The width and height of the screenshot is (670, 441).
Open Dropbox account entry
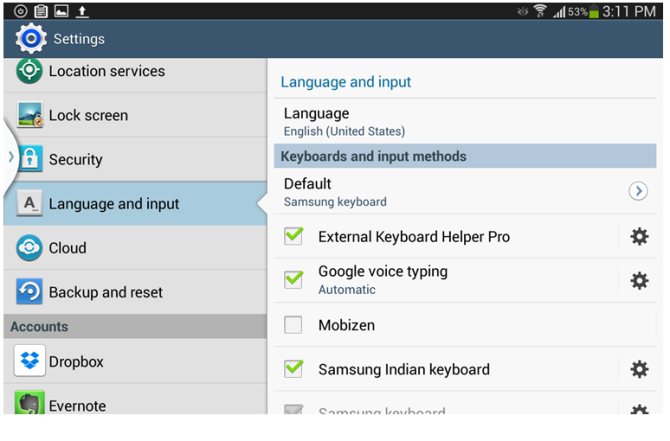pyautogui.click(x=135, y=361)
